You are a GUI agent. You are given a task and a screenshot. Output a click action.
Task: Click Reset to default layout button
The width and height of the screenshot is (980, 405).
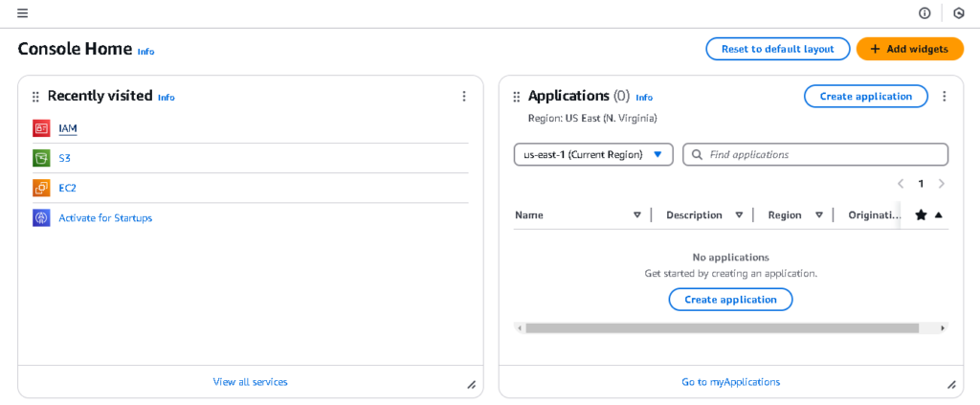click(777, 49)
